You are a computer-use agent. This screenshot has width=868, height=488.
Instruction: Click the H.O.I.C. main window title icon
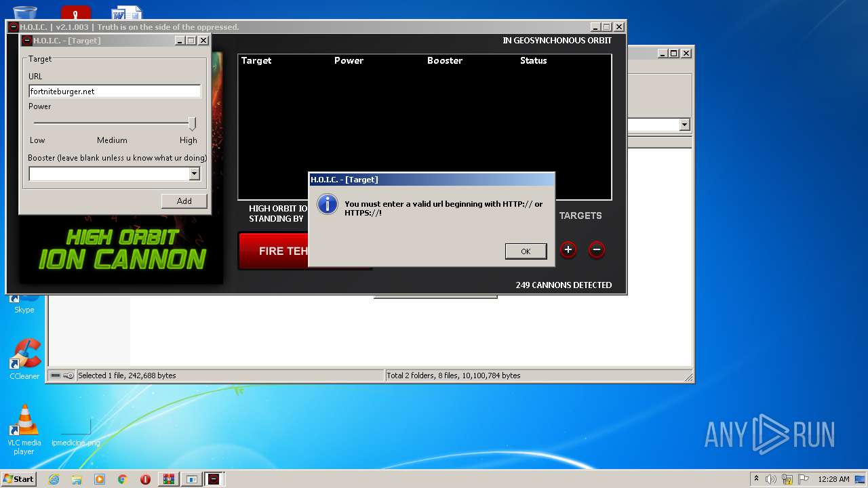coord(14,27)
